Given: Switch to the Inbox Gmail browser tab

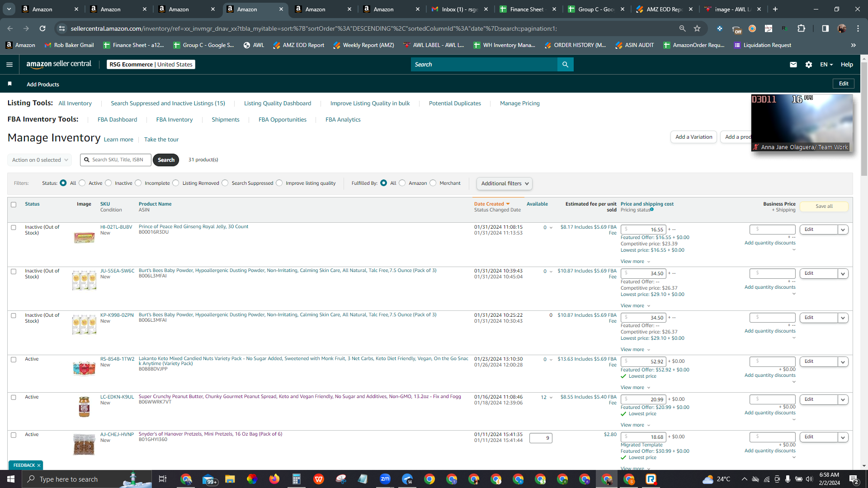Looking at the screenshot, I should tap(460, 9).
